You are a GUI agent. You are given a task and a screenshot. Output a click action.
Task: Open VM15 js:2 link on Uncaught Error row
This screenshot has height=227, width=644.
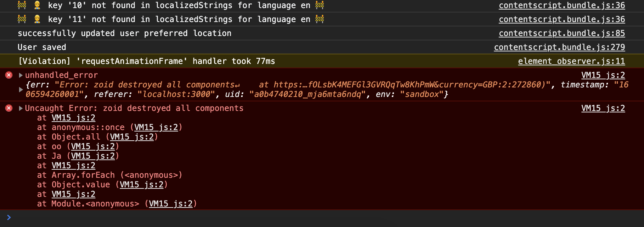603,108
